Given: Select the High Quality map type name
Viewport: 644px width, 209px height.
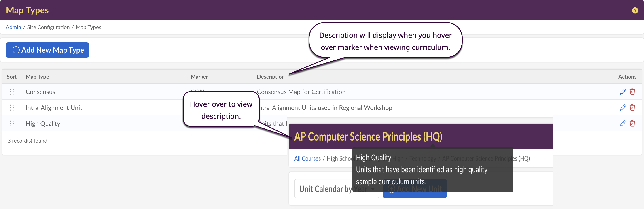Looking at the screenshot, I should [43, 123].
